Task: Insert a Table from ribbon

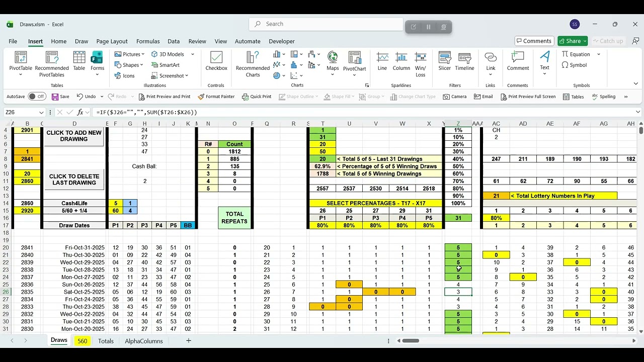Action: pyautogui.click(x=79, y=61)
